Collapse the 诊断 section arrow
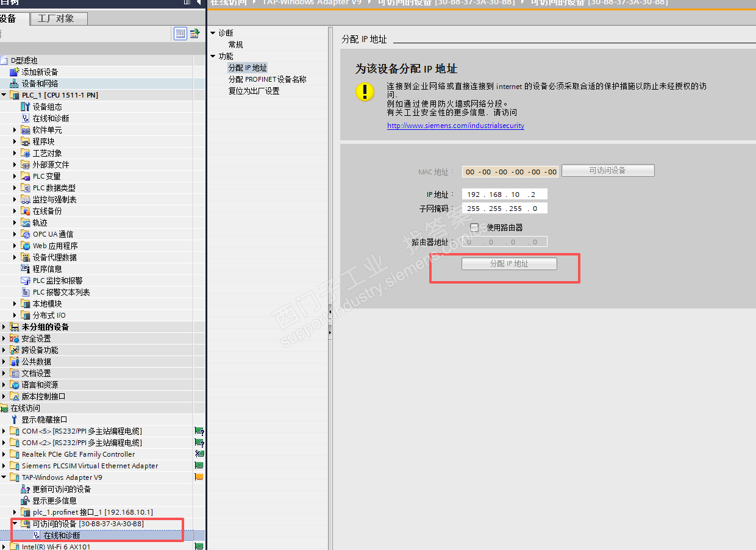 click(x=213, y=33)
